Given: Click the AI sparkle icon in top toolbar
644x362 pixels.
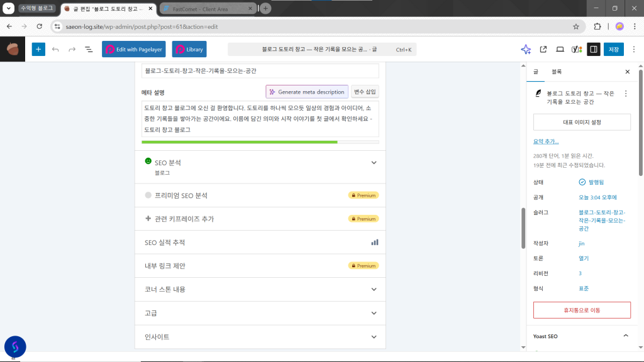Looking at the screenshot, I should click(x=526, y=50).
